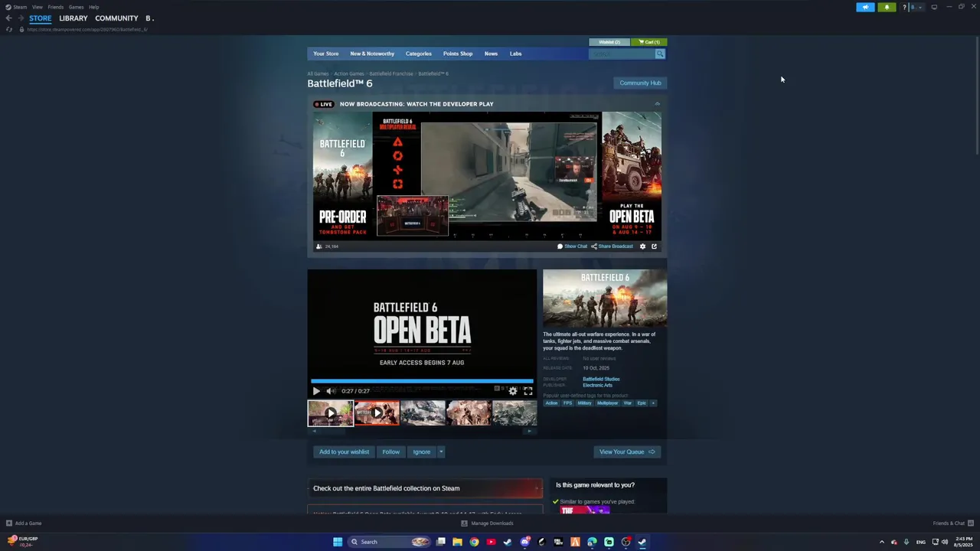
Task: Open the All Games breadcrumb
Action: (318, 73)
